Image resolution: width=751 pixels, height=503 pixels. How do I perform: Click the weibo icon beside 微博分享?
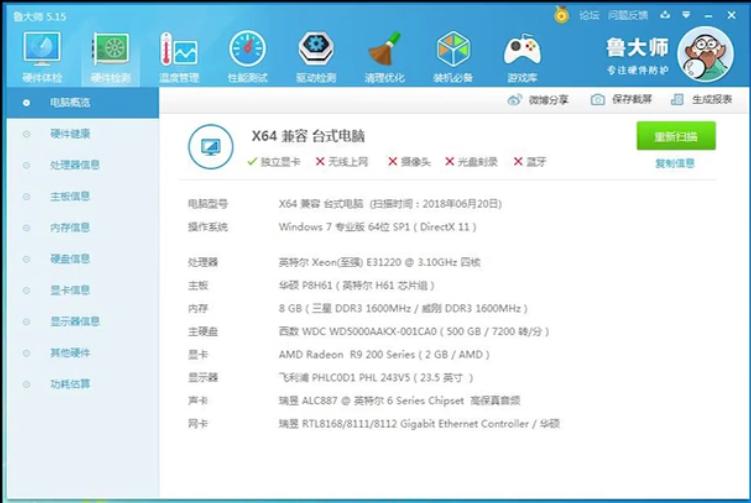point(514,100)
